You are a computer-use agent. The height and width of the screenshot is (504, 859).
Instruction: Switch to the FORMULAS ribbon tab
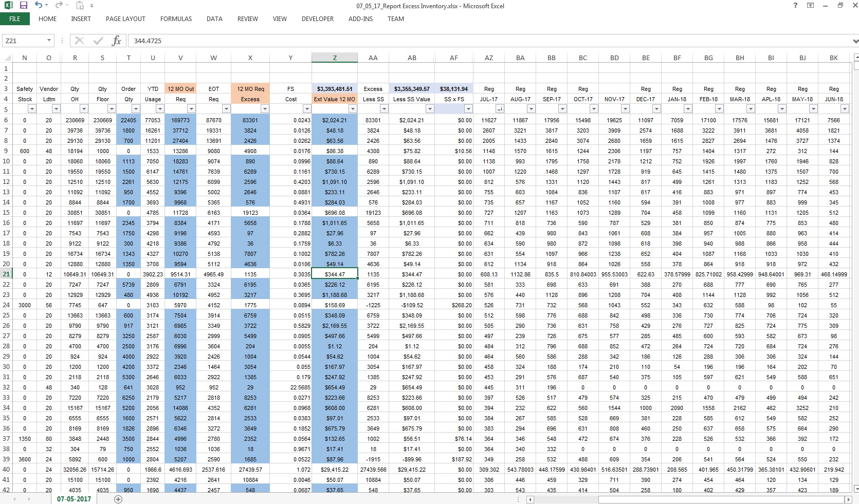pos(176,19)
